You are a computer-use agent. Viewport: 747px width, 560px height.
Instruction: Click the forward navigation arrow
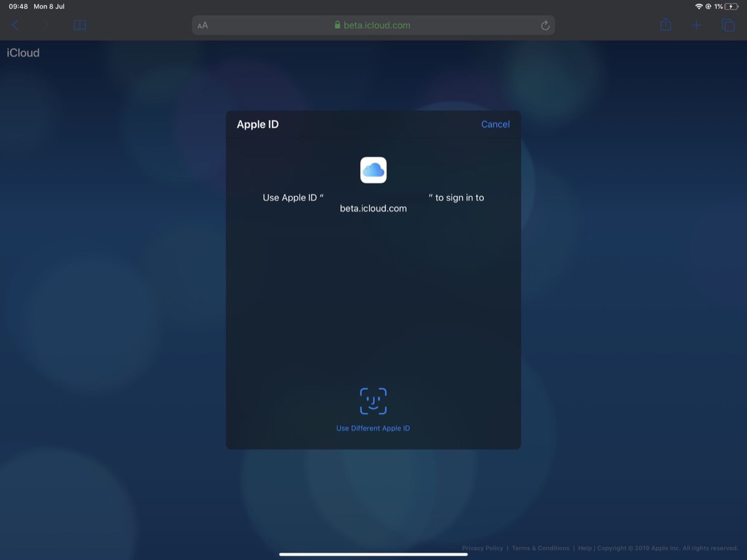click(x=45, y=25)
